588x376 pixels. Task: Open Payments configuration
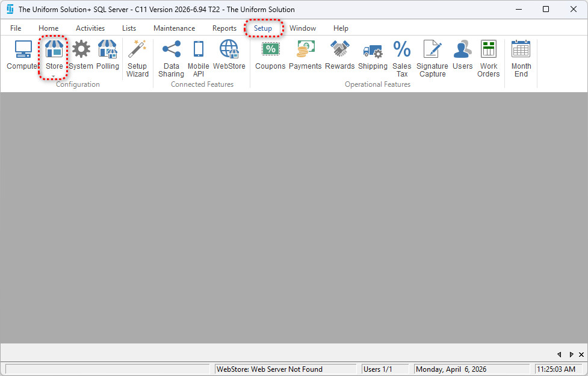tap(305, 55)
